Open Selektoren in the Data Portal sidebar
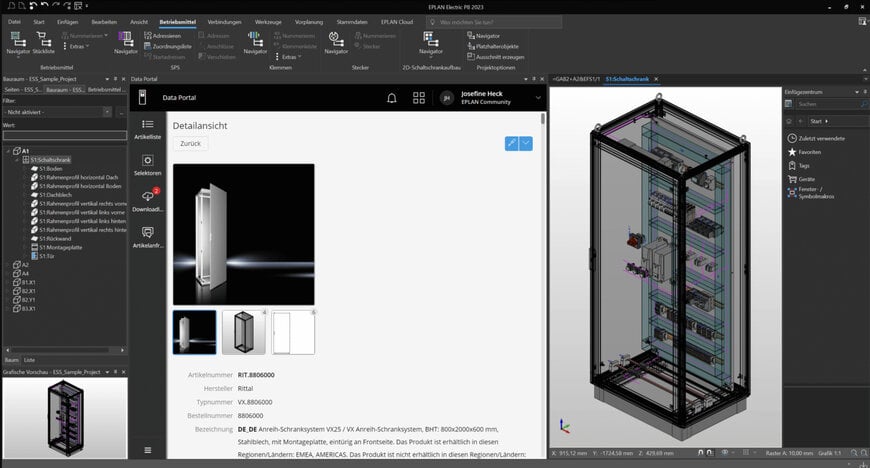870x468 pixels. [x=148, y=165]
